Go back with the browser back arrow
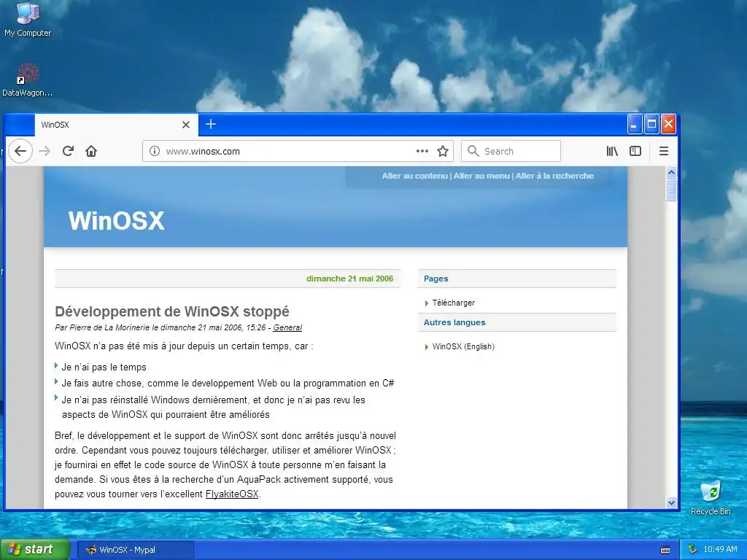Image resolution: width=747 pixels, height=560 pixels. click(20, 152)
